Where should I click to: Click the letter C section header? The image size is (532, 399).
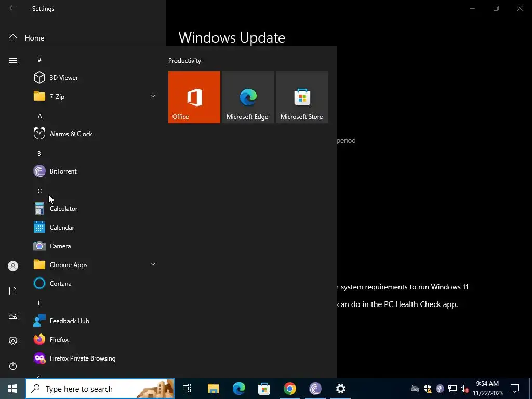click(39, 191)
